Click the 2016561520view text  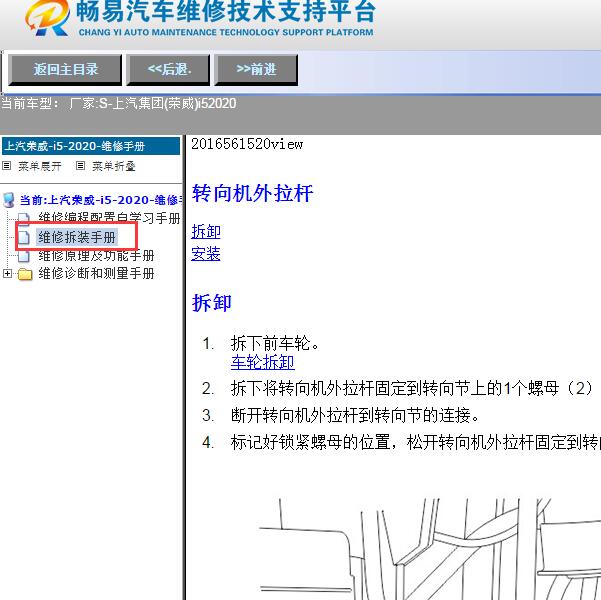247,144
